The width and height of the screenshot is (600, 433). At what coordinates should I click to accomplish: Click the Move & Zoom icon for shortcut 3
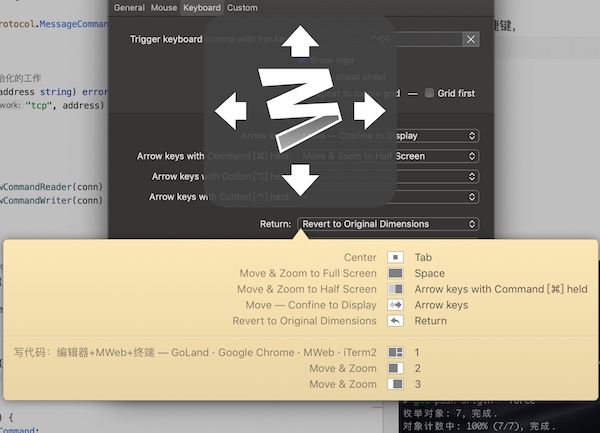coord(395,384)
